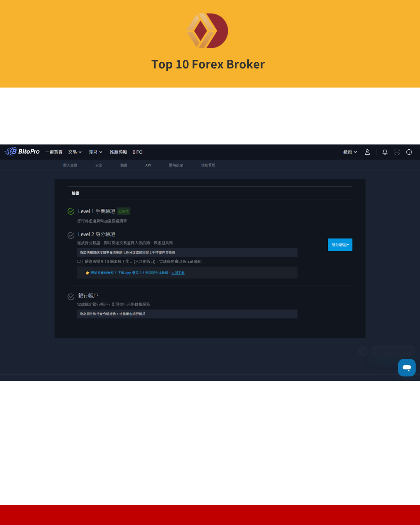Open the info circle icon
This screenshot has height=525, width=420.
tap(409, 152)
